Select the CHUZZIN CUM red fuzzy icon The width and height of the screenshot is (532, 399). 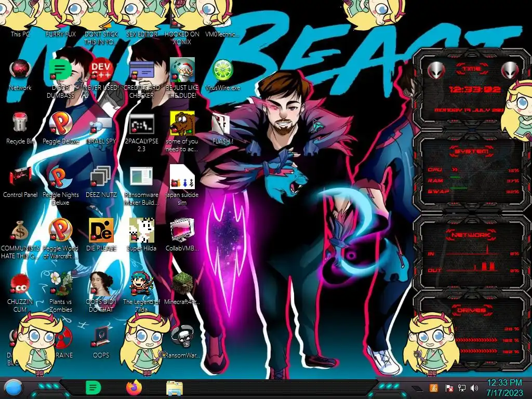20,284
